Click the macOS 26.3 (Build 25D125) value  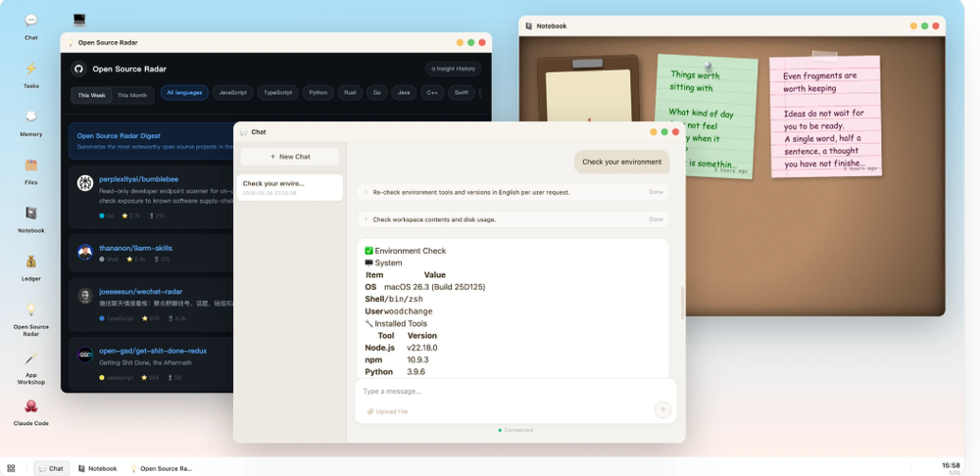tap(434, 287)
